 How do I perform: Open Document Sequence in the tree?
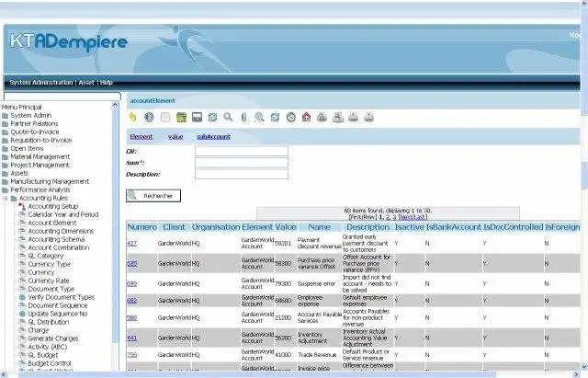click(x=58, y=305)
